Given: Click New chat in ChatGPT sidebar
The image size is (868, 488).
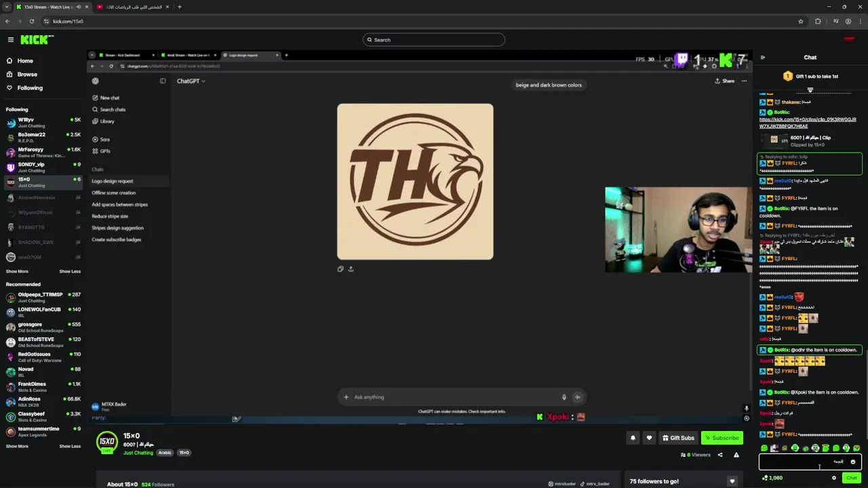Looking at the screenshot, I should coord(105,98).
